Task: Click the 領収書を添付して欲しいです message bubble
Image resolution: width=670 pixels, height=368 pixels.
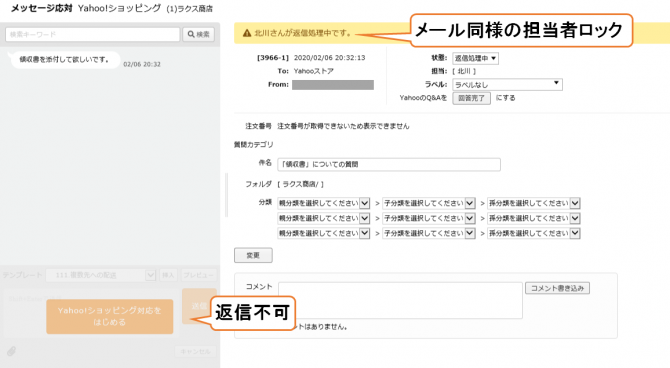Action: [x=64, y=60]
